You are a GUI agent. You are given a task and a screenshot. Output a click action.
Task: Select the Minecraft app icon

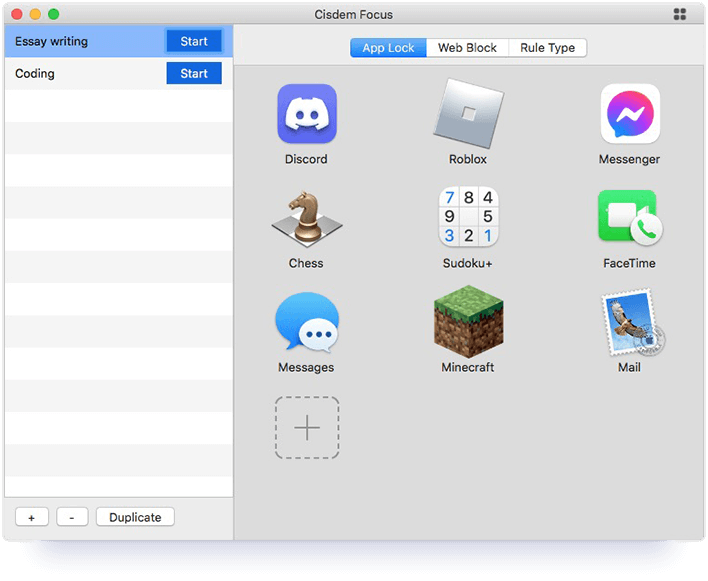(x=468, y=321)
